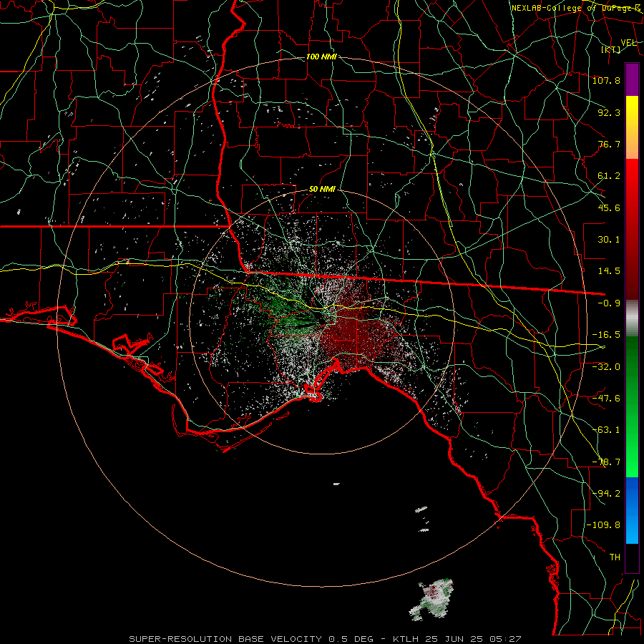
Task: Click the 100 NMI range ring label
Action: 321,57
